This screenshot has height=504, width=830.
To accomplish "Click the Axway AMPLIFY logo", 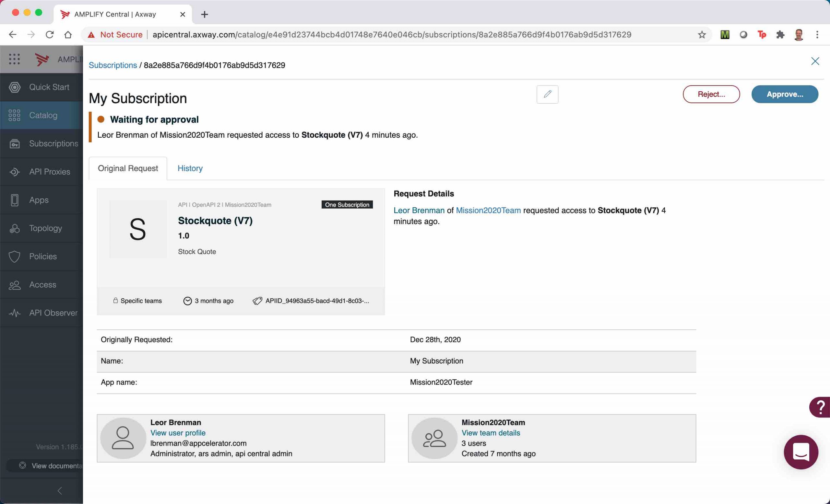I will point(42,59).
